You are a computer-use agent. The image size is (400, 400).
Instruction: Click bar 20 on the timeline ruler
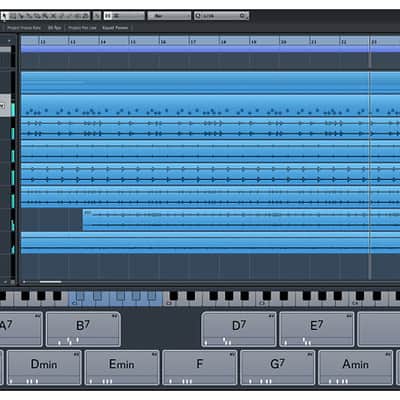(284, 42)
